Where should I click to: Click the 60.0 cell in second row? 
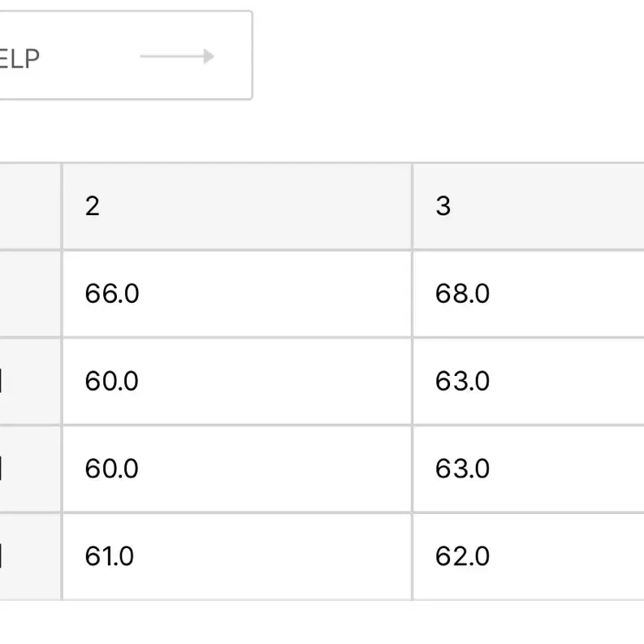237,382
